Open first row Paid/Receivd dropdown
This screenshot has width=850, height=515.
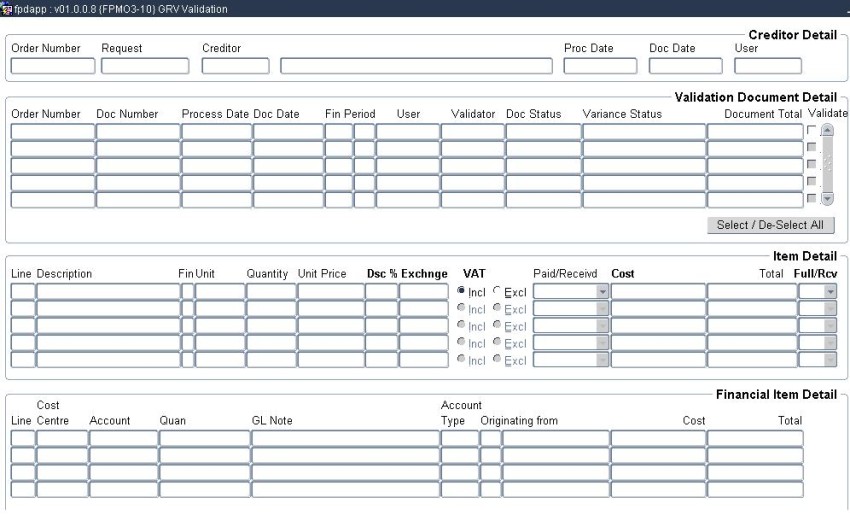click(x=602, y=292)
